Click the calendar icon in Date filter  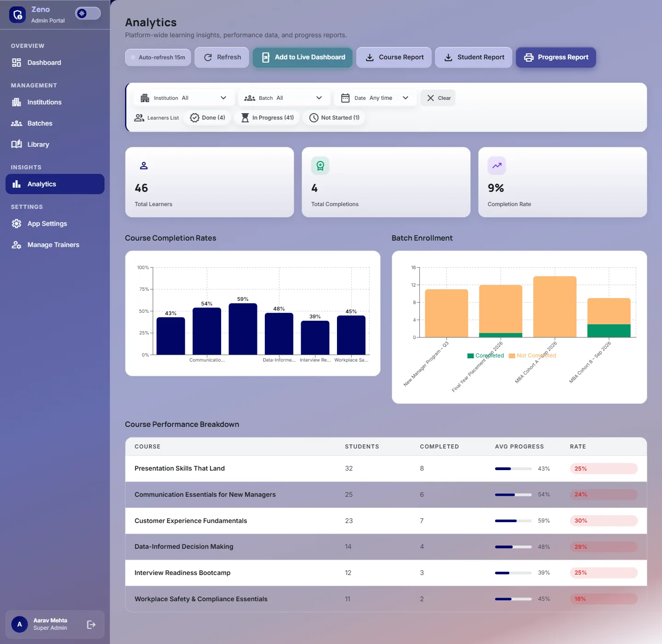(x=345, y=98)
